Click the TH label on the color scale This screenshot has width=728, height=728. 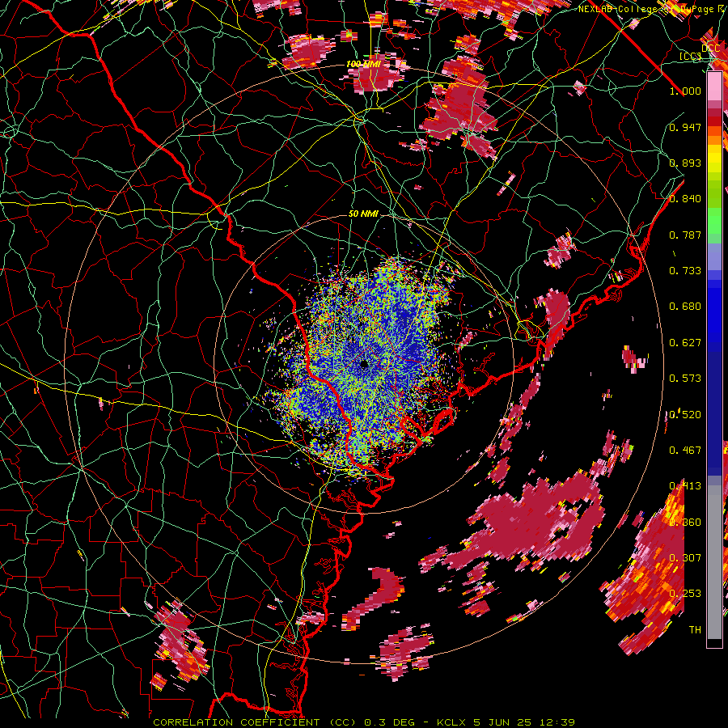[x=695, y=630]
